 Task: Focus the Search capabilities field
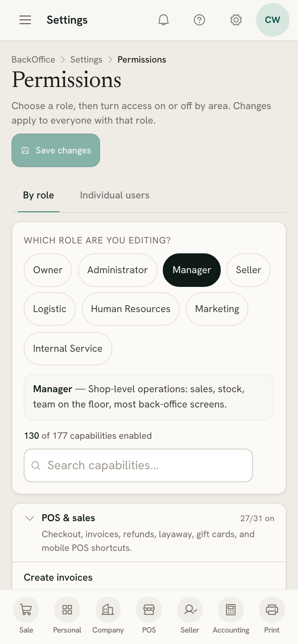138,465
